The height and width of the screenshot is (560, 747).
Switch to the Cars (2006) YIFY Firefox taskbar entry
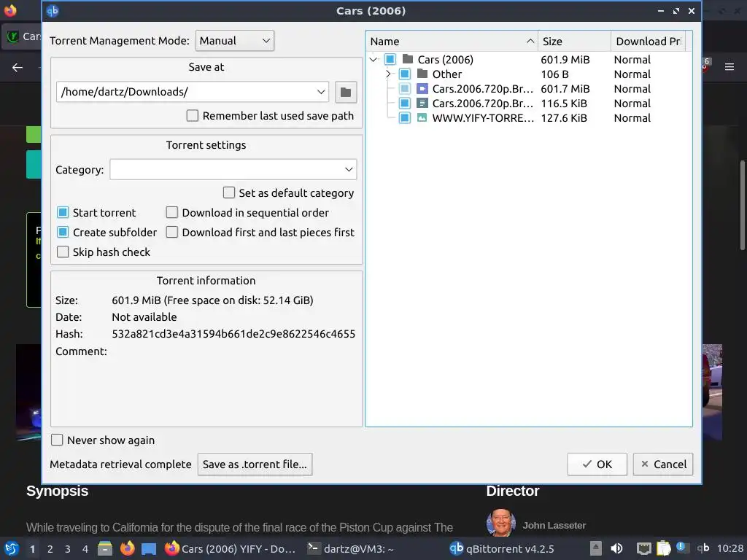click(230, 548)
